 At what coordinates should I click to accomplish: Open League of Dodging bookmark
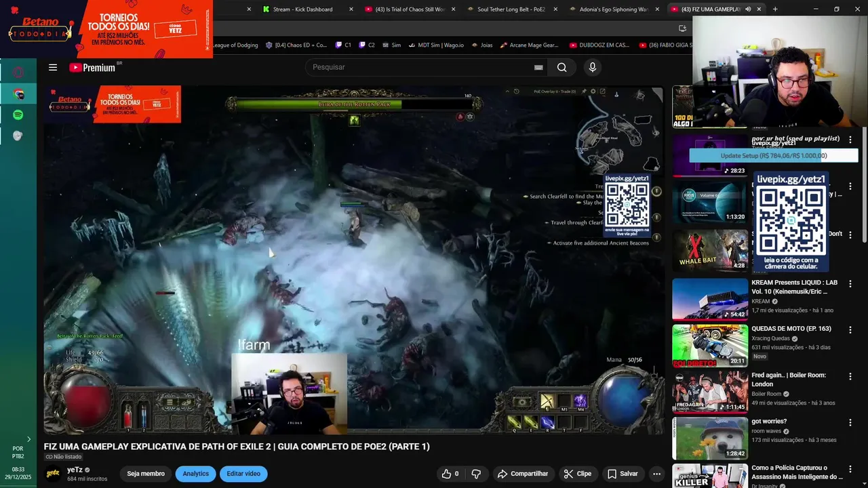(x=235, y=45)
